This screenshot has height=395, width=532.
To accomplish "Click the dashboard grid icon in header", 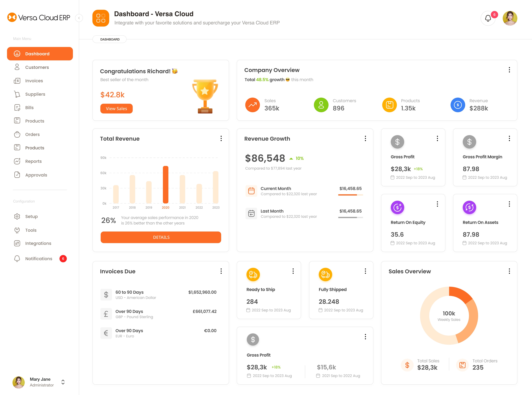I will [x=101, y=18].
